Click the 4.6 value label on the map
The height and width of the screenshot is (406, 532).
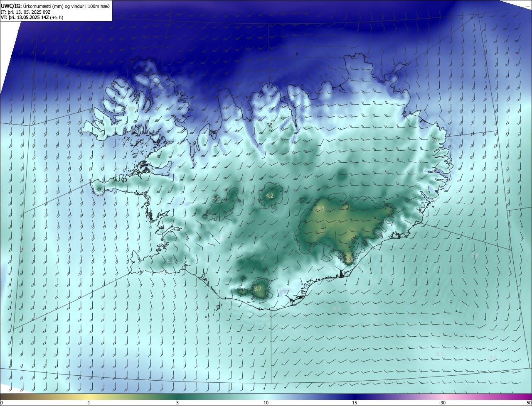[x=216, y=198]
